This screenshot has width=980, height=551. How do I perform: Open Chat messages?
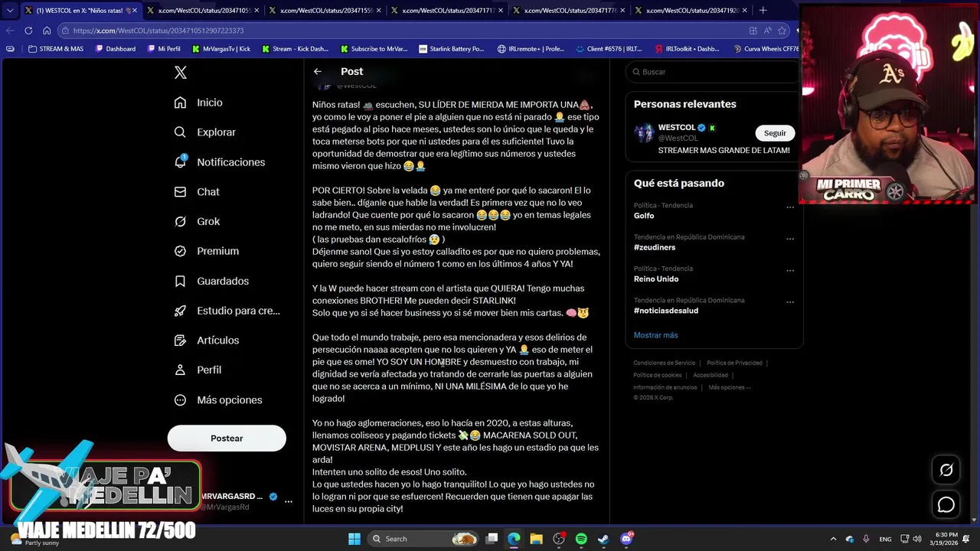[x=196, y=192]
